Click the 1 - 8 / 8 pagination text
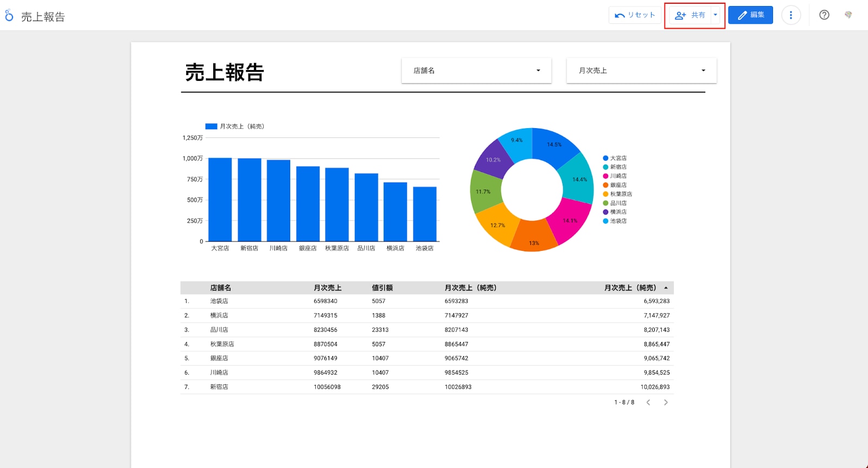868x468 pixels. click(x=624, y=402)
